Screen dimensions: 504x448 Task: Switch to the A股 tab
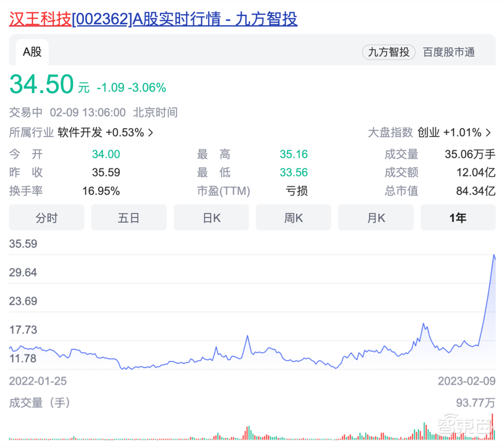(x=31, y=52)
